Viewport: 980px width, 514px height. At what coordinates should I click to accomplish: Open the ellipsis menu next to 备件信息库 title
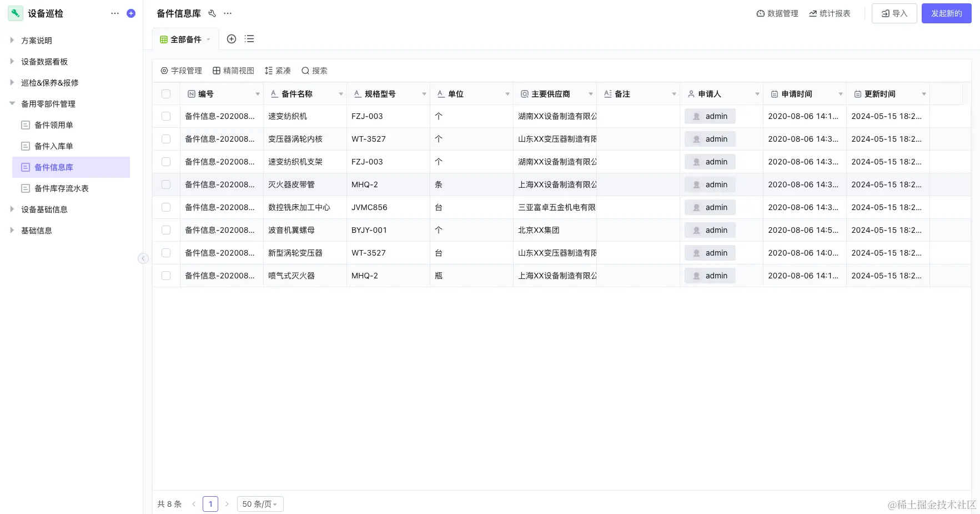(228, 13)
